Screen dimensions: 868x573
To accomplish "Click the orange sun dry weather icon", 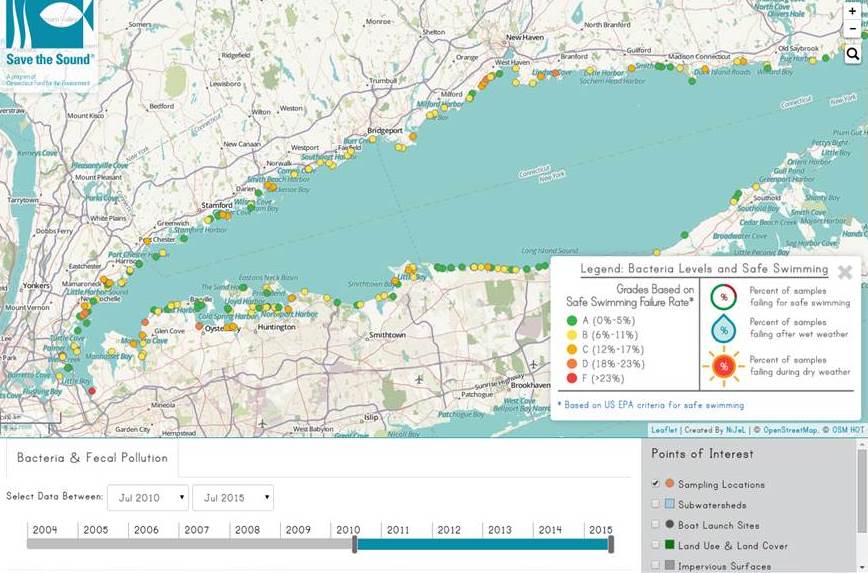I will (724, 366).
